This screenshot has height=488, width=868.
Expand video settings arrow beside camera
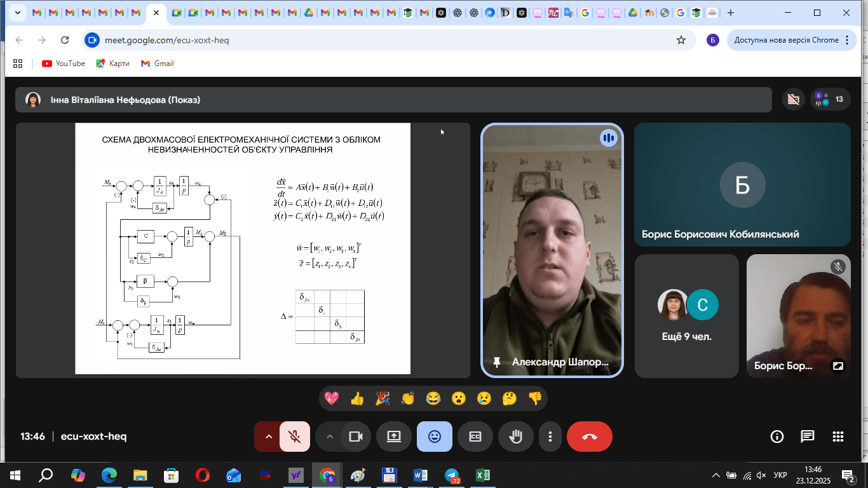coord(329,437)
